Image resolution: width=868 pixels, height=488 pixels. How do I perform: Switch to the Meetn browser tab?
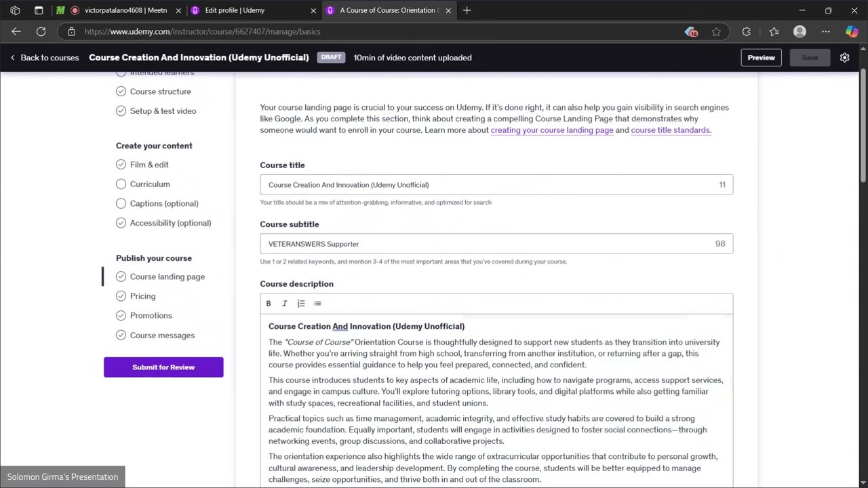(119, 10)
